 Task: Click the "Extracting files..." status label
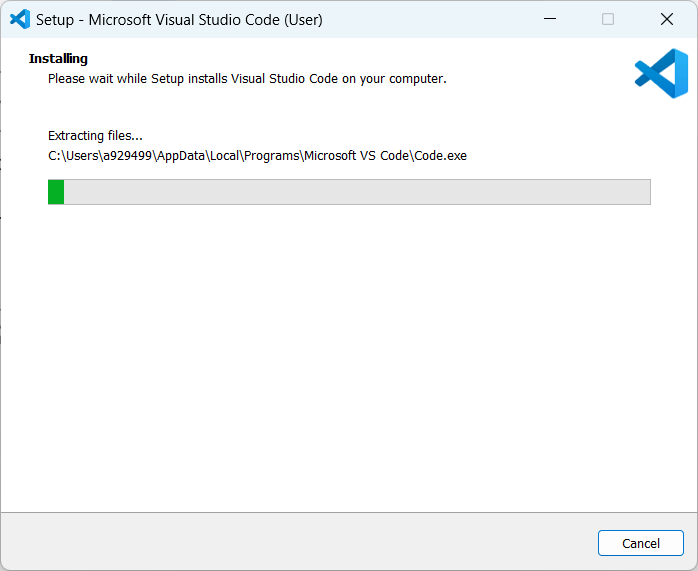coord(95,135)
